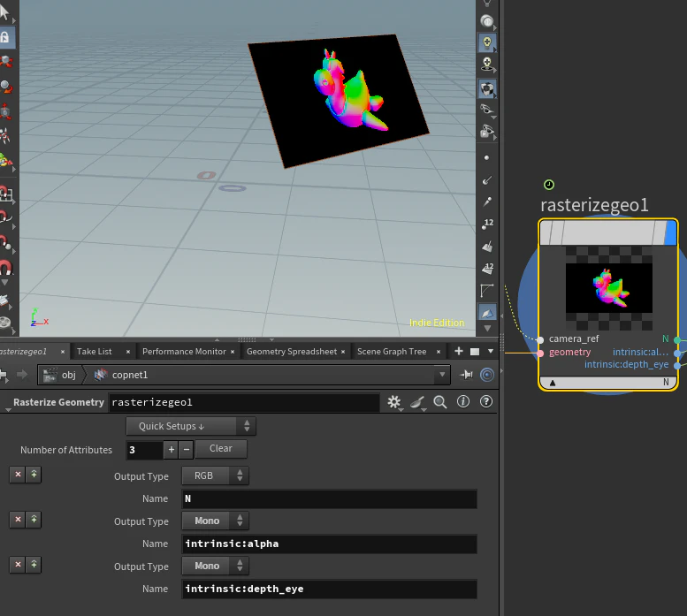Decrease Number of Attributes with minus
Screen dimensions: 687x616
(x=187, y=450)
